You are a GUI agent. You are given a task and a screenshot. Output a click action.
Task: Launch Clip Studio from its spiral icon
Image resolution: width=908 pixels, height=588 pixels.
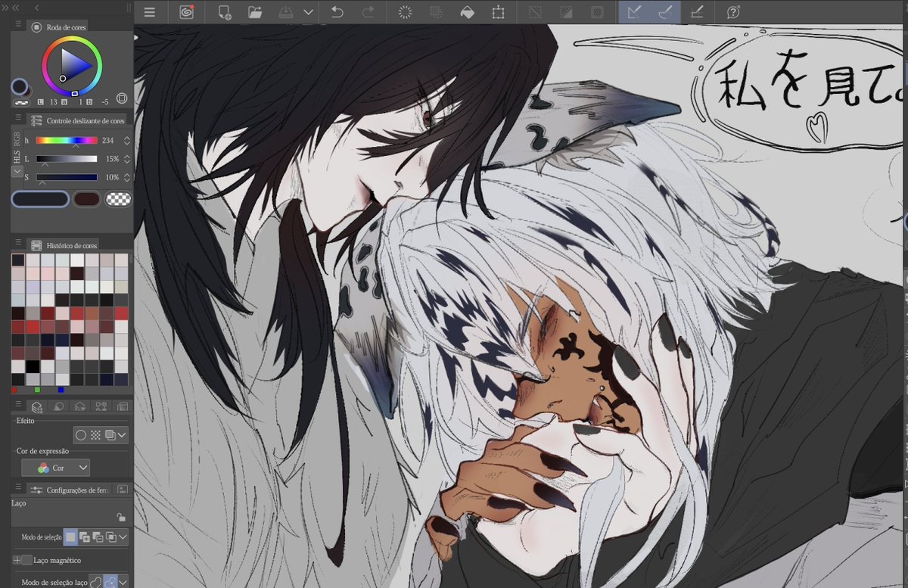[x=187, y=12]
